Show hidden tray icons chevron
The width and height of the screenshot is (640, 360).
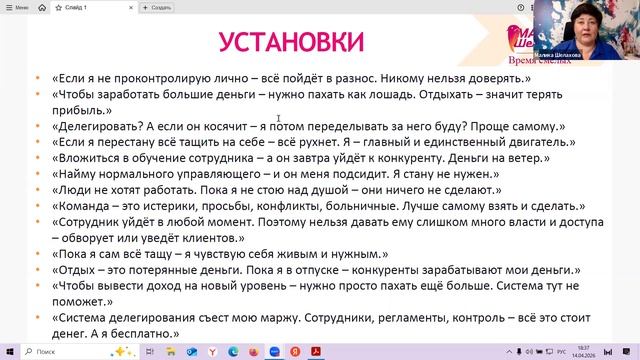(x=509, y=351)
